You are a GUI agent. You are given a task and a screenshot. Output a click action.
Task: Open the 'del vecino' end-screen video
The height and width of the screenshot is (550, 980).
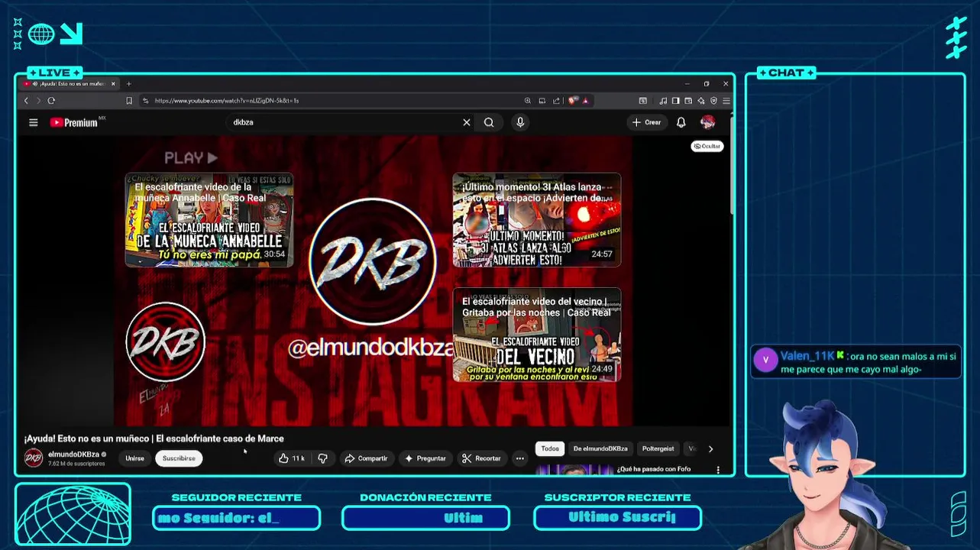tap(537, 335)
